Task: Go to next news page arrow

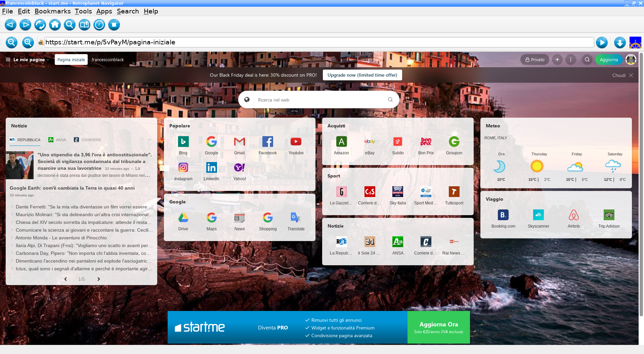Action: (98, 279)
